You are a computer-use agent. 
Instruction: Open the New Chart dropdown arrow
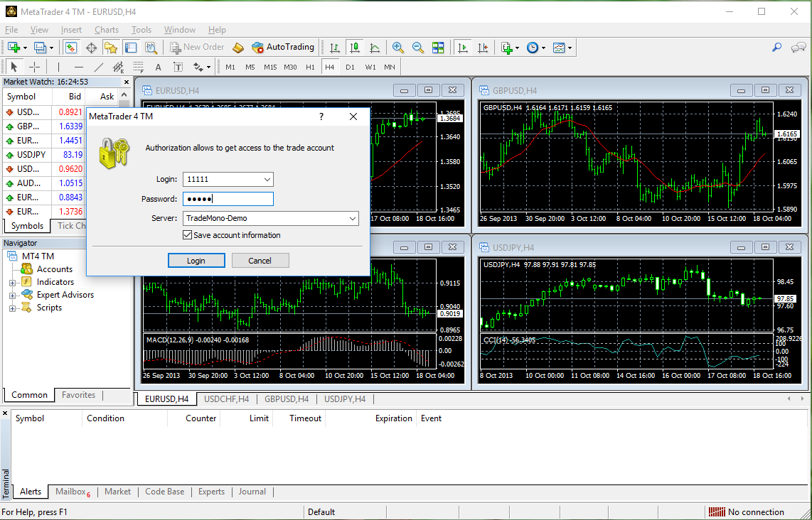point(25,48)
